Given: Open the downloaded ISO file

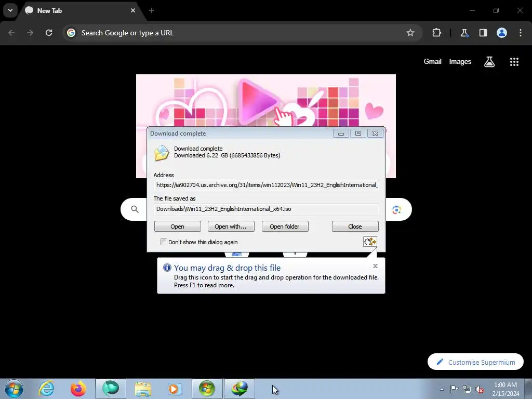Looking at the screenshot, I should (x=178, y=227).
